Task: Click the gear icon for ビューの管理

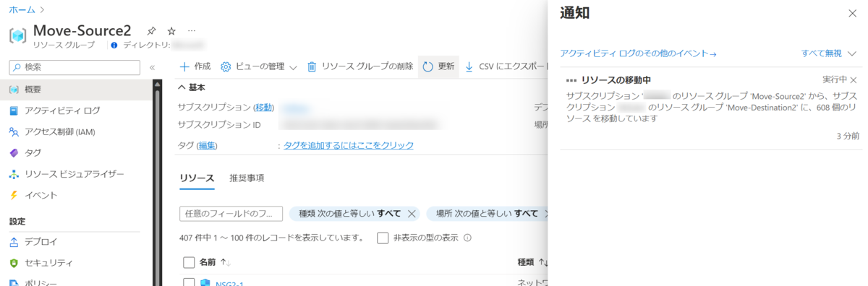Action: point(226,66)
